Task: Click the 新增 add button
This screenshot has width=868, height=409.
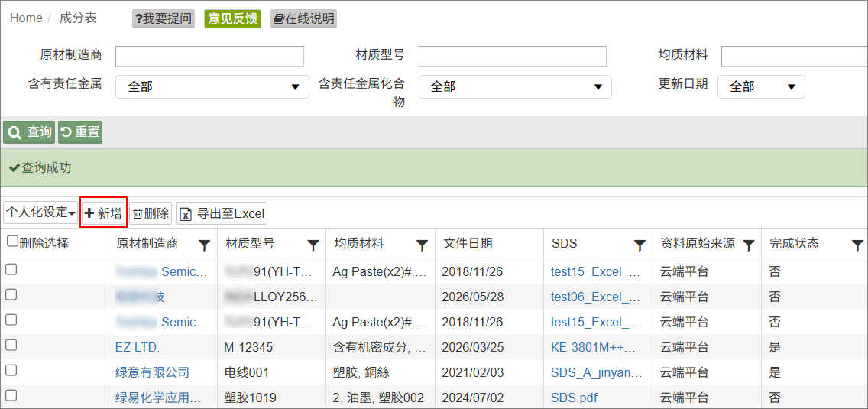Action: (x=104, y=213)
